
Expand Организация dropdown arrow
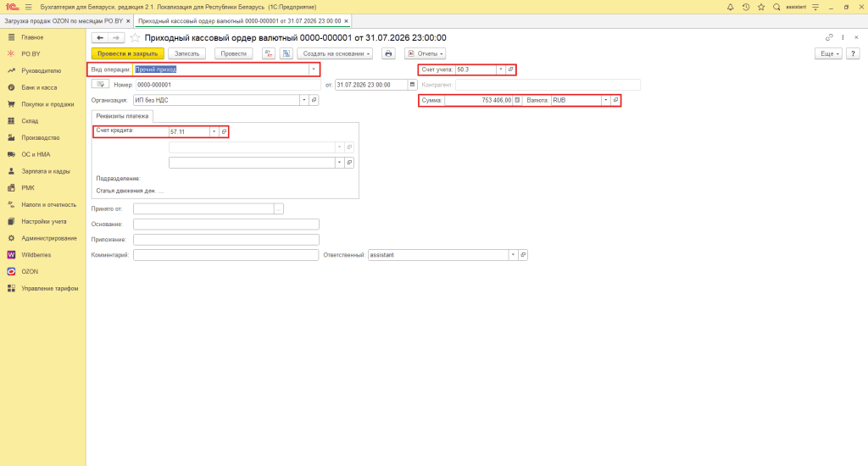(304, 100)
